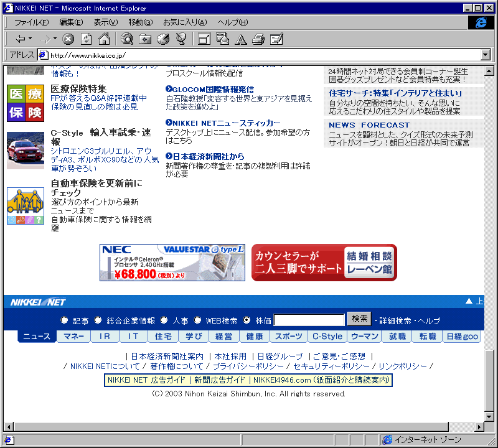Open the back button history dropdown arrow
Viewport: 498px width, 448px height.
pos(30,39)
